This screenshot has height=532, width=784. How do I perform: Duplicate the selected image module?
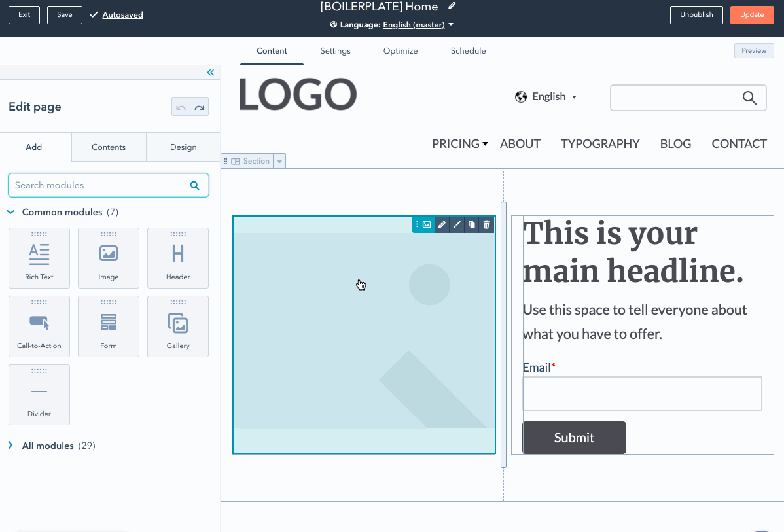pos(472,224)
